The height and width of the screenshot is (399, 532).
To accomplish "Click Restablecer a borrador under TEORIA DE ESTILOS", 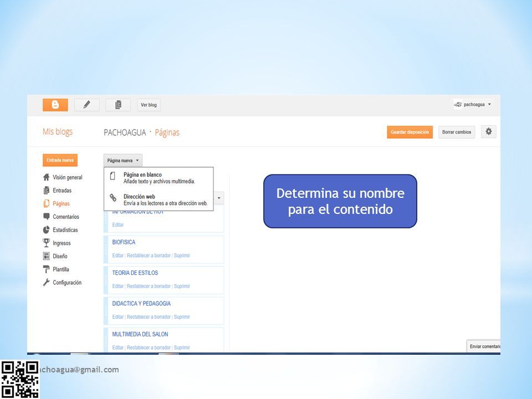I will tap(149, 286).
